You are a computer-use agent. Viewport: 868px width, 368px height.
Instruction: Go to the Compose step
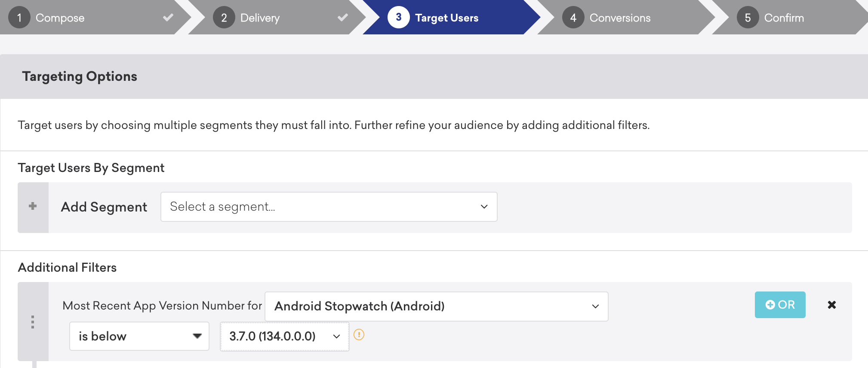(x=60, y=18)
